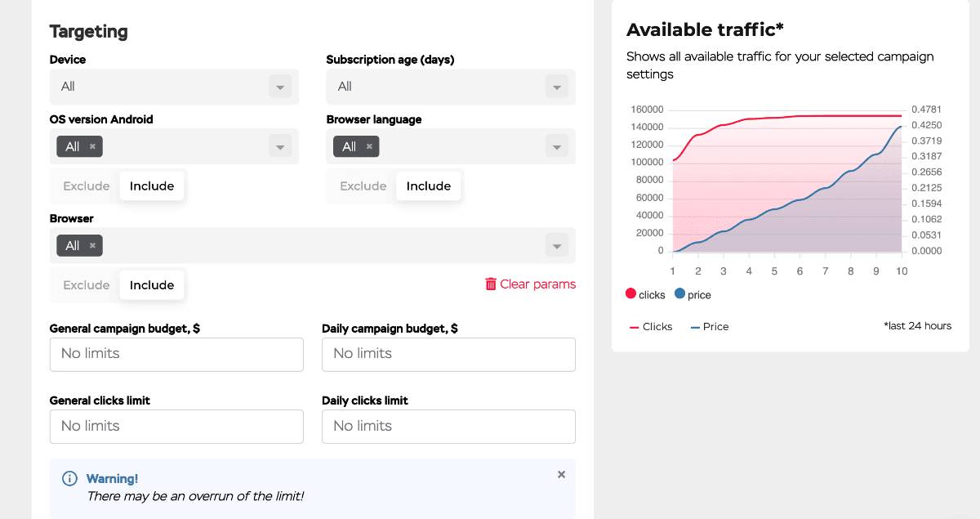Toggle the red clicks legend dot
The height and width of the screenshot is (519, 980).
(x=630, y=294)
